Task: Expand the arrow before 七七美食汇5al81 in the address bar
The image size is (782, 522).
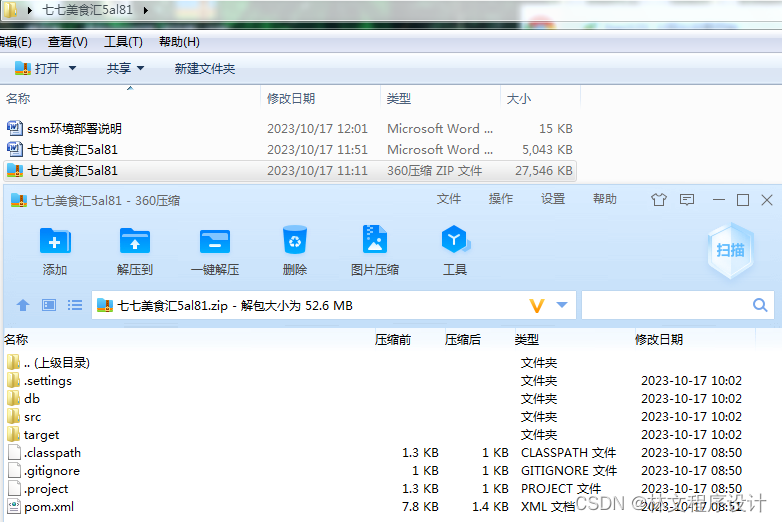Action: click(x=30, y=10)
